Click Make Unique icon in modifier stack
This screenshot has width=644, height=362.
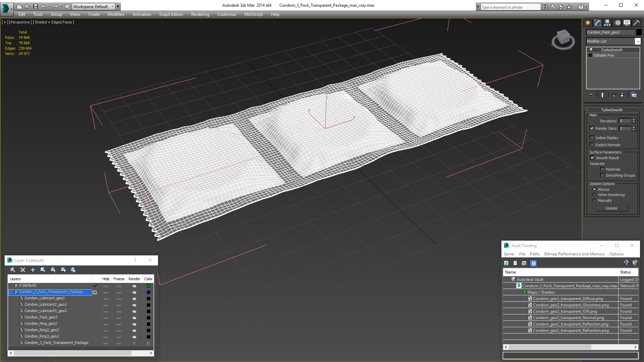coord(614,95)
